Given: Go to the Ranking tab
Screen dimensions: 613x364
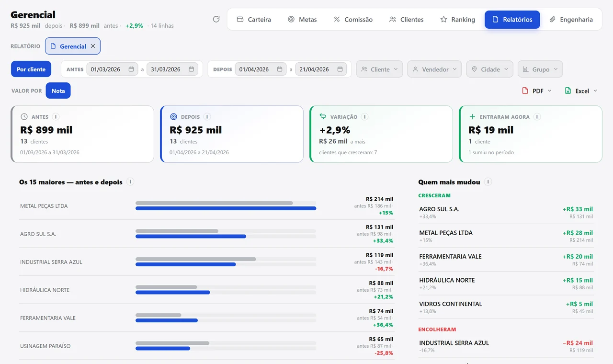Looking at the screenshot, I should pos(457,19).
